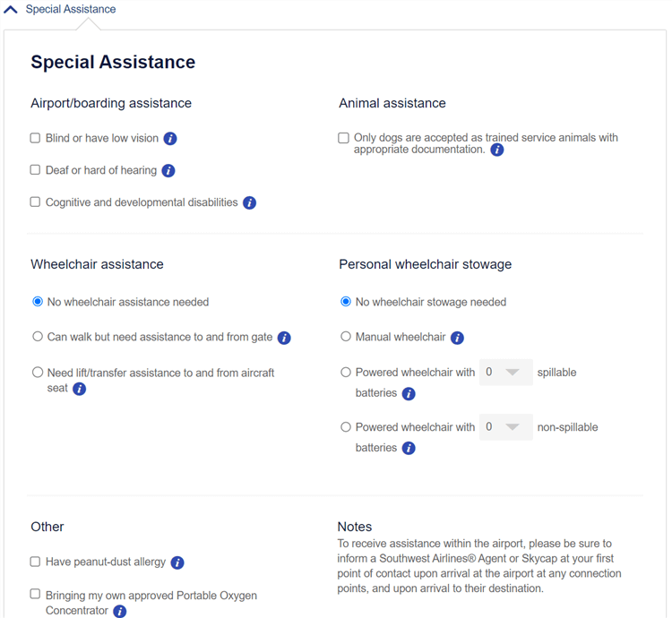Screen dimensions: 672x618
Task: Tick the Have peanut-dust allergy checkbox
Action: [36, 562]
